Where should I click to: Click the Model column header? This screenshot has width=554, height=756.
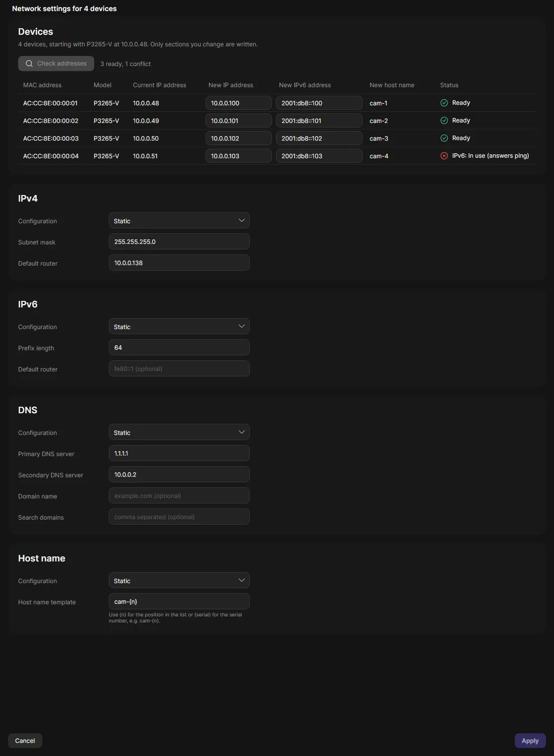pos(103,85)
